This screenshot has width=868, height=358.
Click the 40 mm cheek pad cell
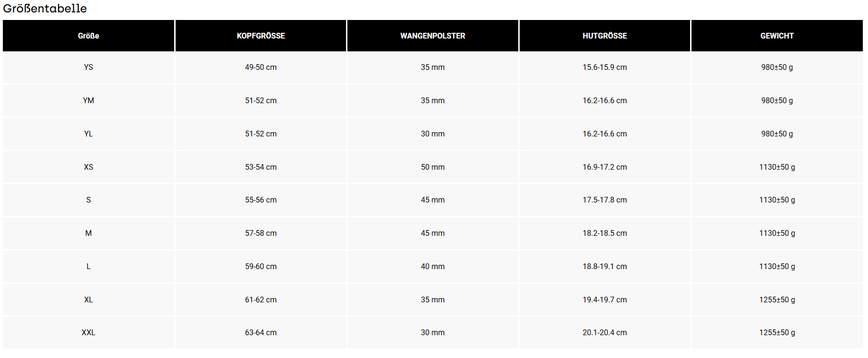click(433, 266)
